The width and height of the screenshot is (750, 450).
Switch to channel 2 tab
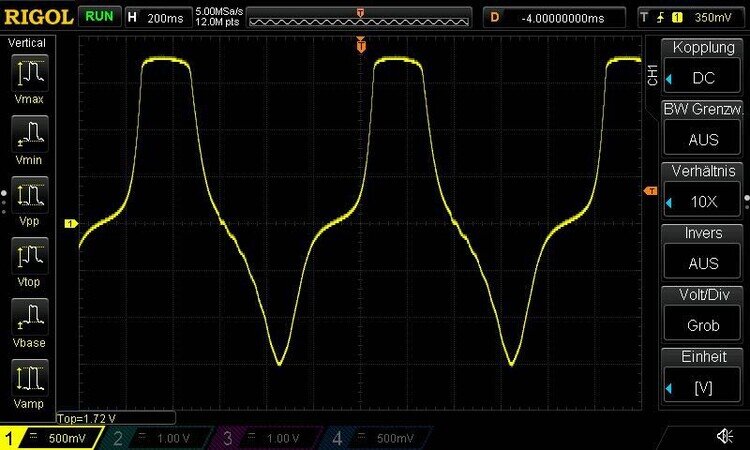(150, 438)
